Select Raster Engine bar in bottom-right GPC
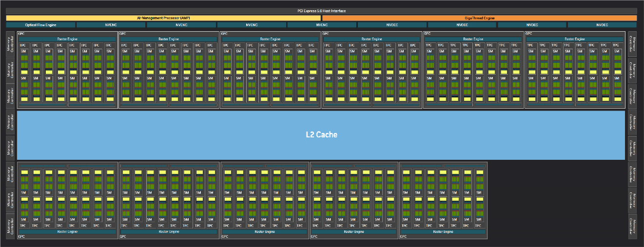This screenshot has height=247, width=644. 443,232
